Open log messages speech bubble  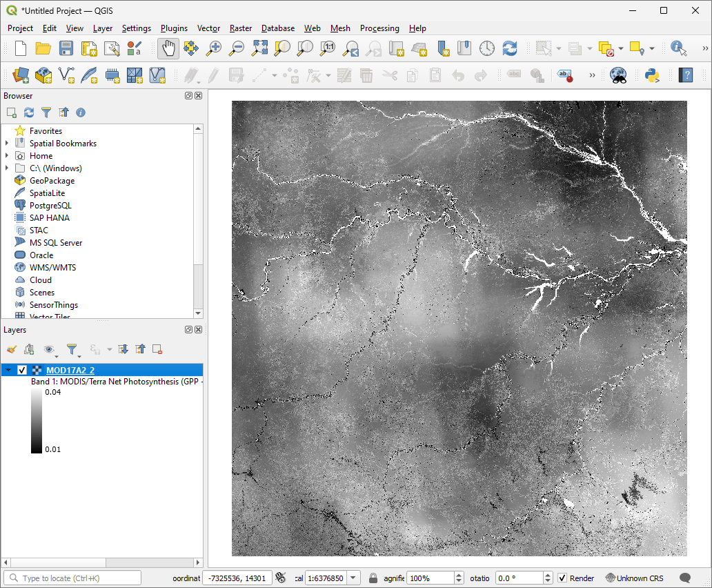click(685, 578)
